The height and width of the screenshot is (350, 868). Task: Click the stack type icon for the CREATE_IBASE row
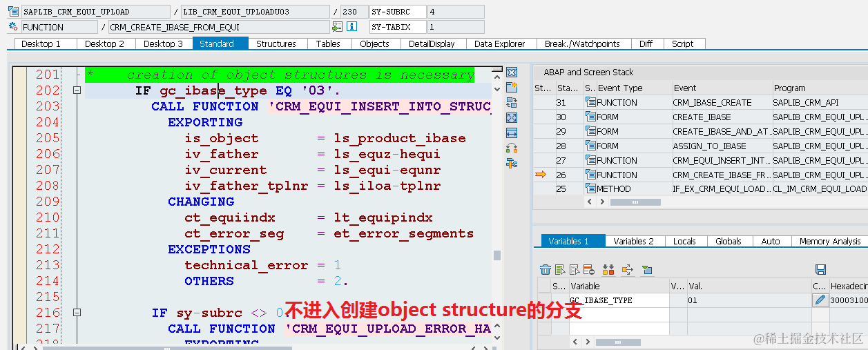point(590,117)
